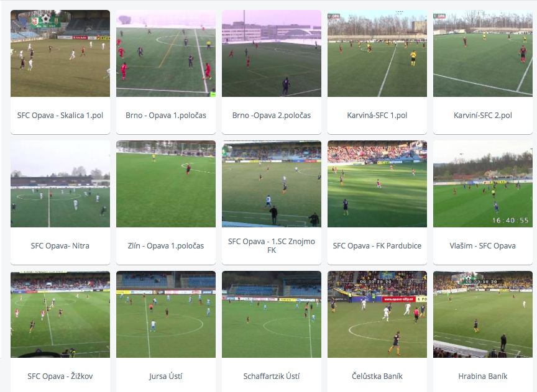The image size is (537, 392).
Task: Open the Karviná-SFC 1.pol video thumbnail
Action: tap(377, 53)
